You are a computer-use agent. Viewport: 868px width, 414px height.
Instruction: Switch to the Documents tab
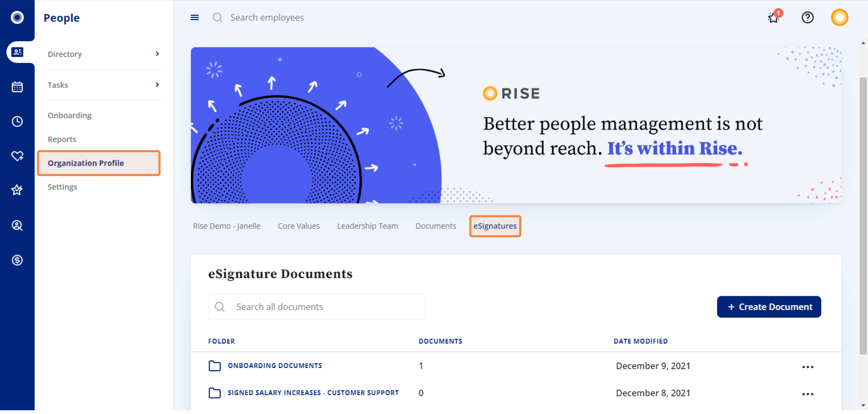(x=436, y=227)
